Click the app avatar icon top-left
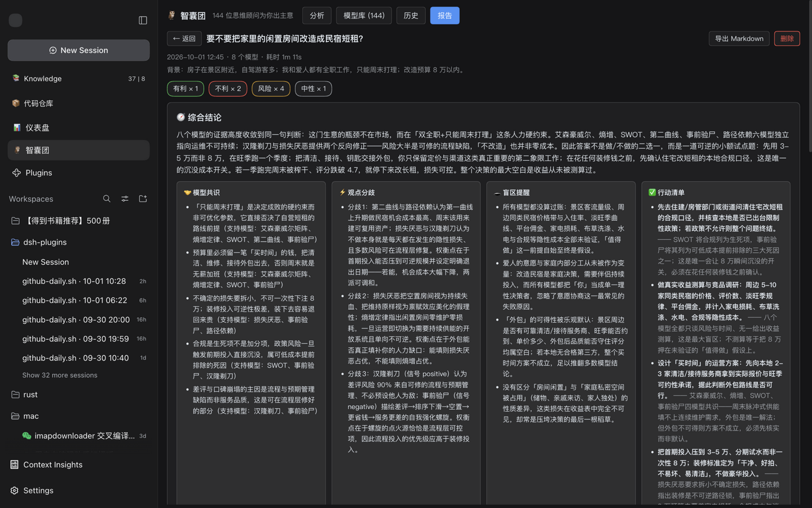The image size is (812, 508). 16,20
